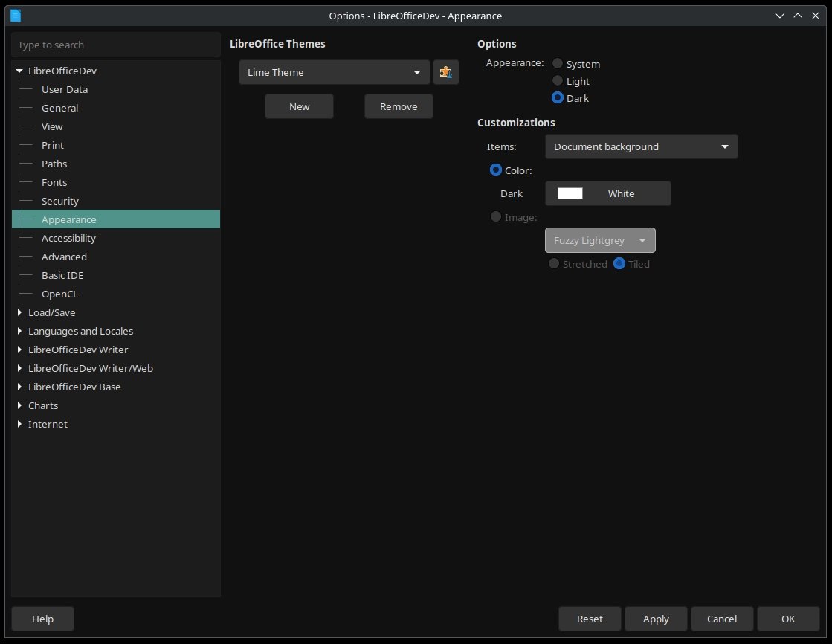
Task: Expand the Charts tree section
Action: [20, 405]
